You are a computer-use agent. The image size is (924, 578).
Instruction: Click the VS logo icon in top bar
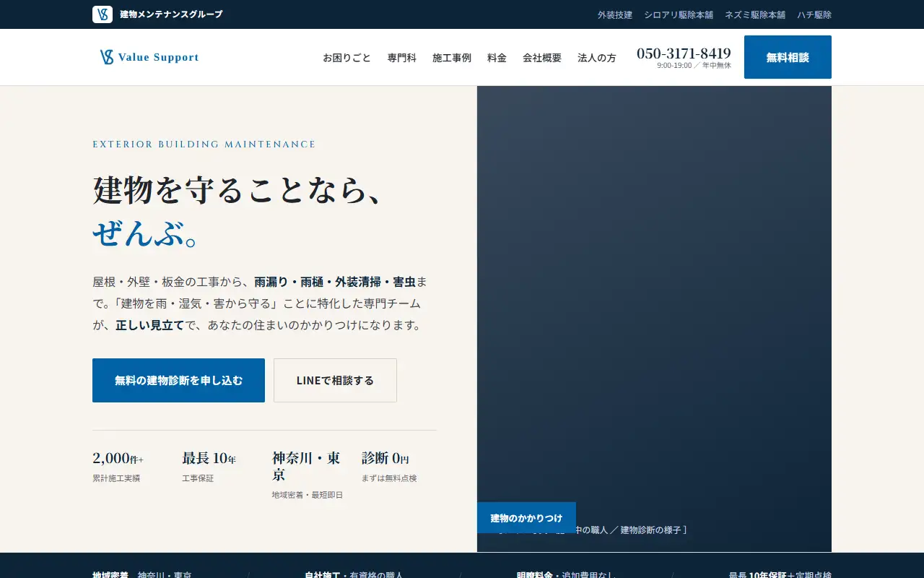coord(103,14)
